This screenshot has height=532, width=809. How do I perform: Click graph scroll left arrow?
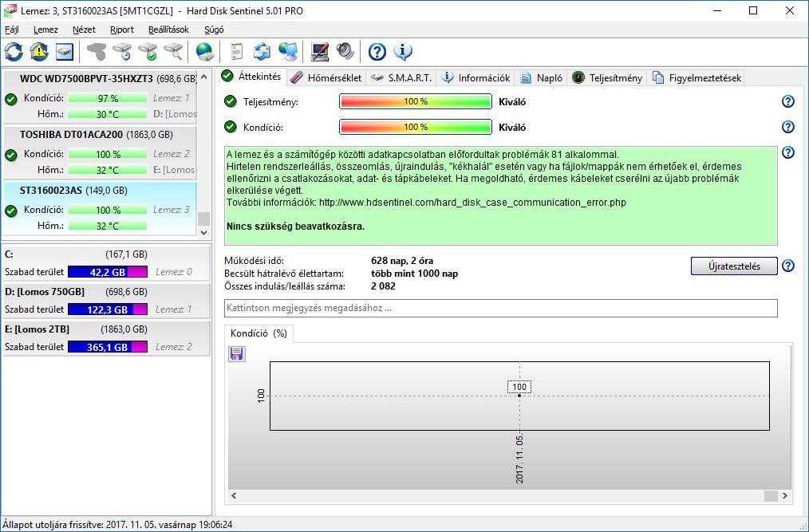pos(234,495)
